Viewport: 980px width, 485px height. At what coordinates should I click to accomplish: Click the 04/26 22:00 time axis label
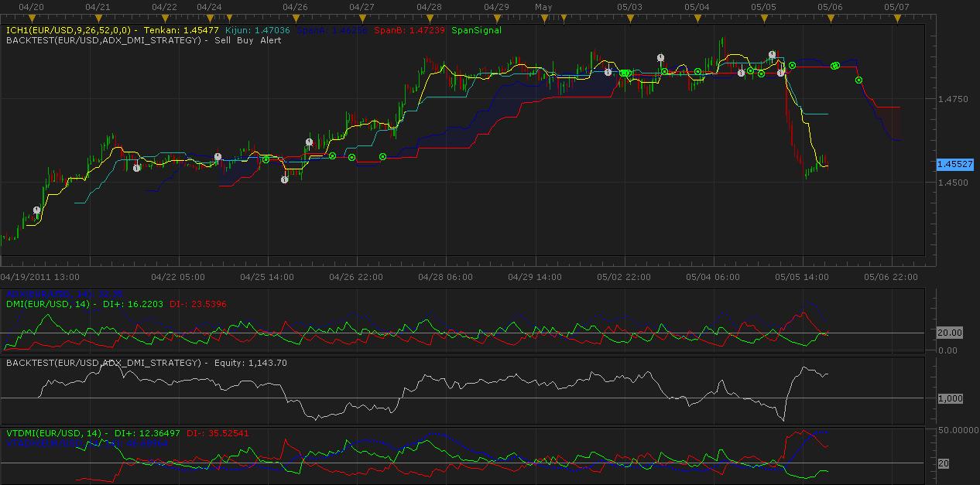[x=356, y=276]
